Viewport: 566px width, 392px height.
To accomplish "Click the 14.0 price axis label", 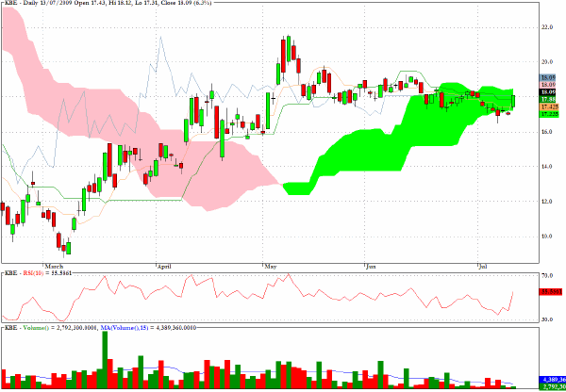I will pos(546,166).
